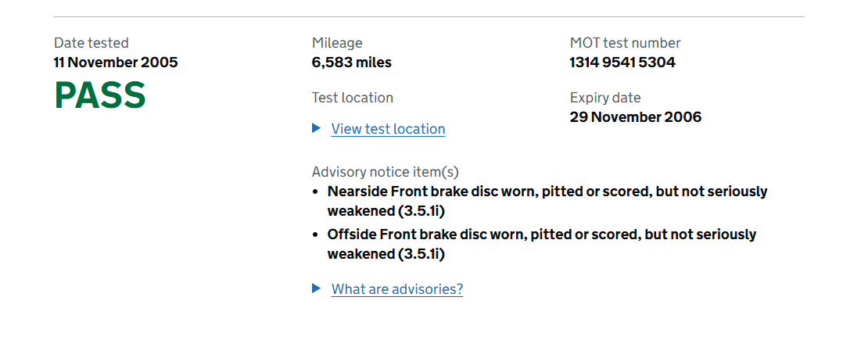Expand the View test location disclosure triangle
This screenshot has height=358, width=868.
click(317, 128)
